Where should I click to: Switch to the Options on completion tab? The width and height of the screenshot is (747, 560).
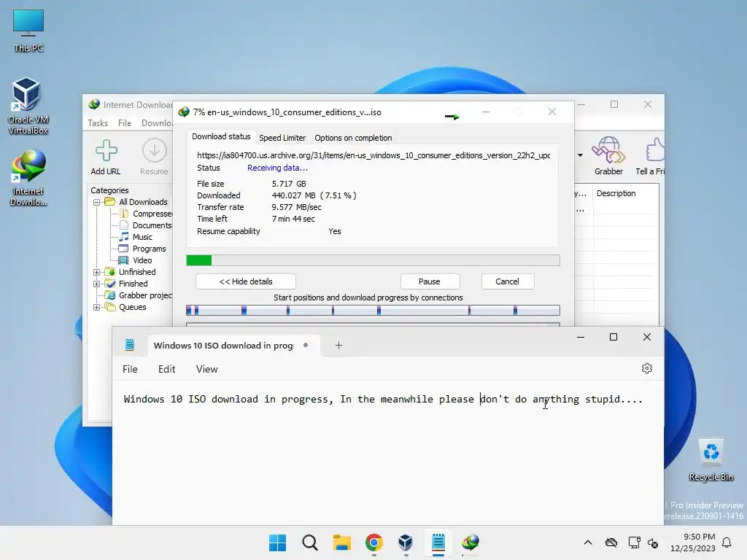pos(353,138)
